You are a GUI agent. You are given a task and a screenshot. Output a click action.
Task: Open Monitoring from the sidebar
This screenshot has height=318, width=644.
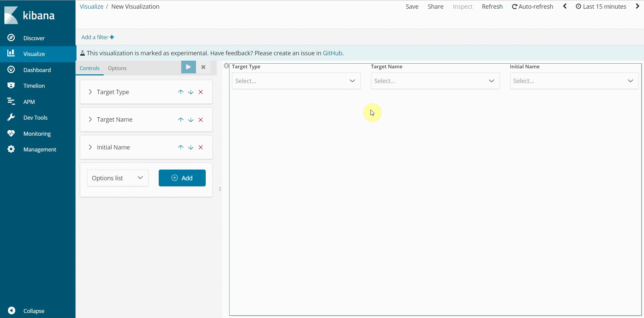click(37, 133)
